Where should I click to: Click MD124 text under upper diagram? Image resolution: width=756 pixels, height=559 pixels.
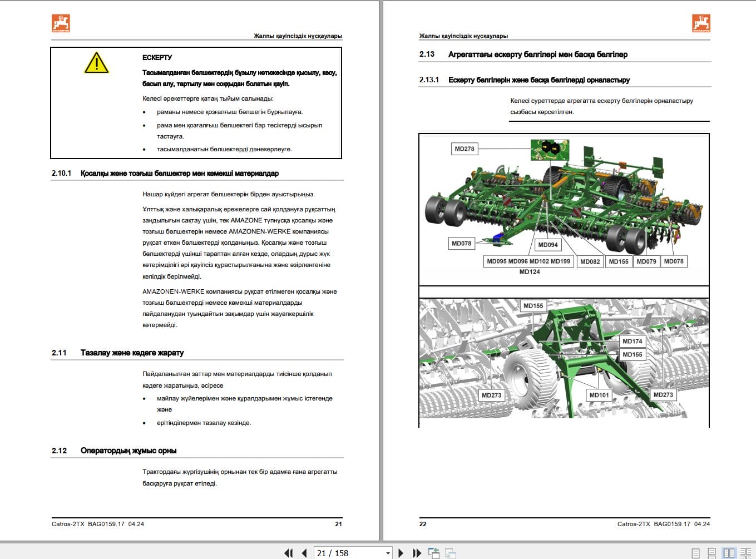click(x=530, y=272)
